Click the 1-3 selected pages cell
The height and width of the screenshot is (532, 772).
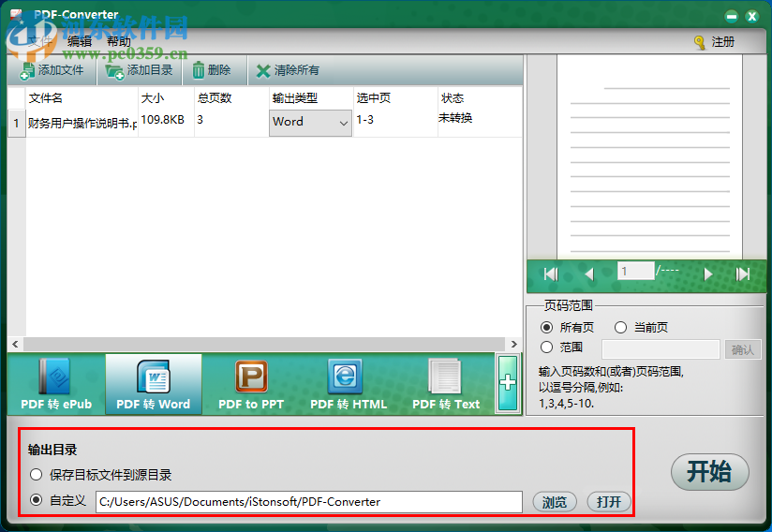coord(395,123)
